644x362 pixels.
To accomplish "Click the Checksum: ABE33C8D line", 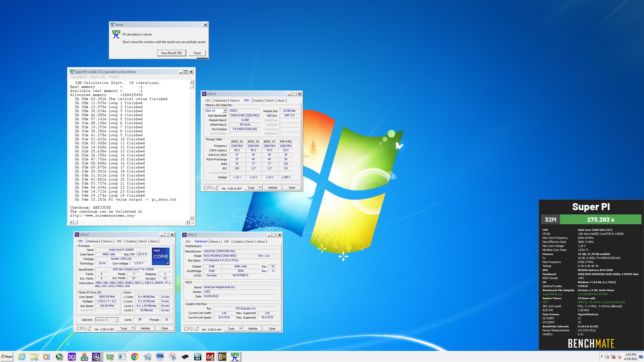I will tap(91, 208).
